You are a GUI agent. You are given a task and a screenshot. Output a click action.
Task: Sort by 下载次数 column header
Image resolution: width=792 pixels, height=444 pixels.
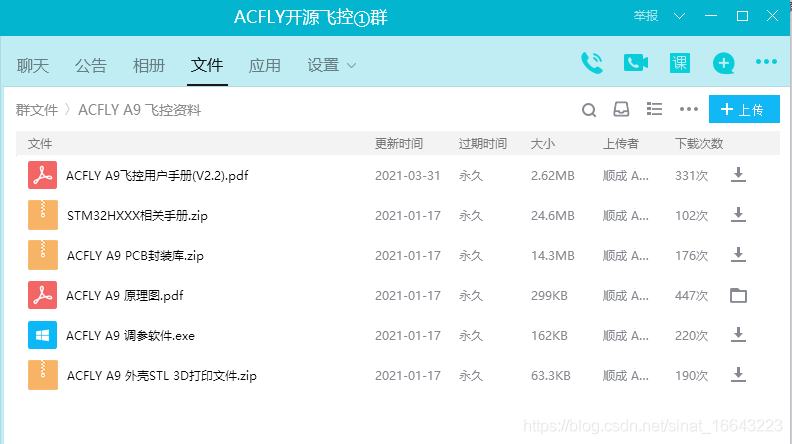coord(699,143)
